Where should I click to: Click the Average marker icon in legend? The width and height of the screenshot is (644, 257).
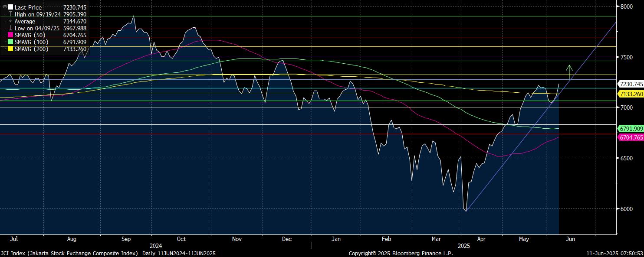pos(10,21)
